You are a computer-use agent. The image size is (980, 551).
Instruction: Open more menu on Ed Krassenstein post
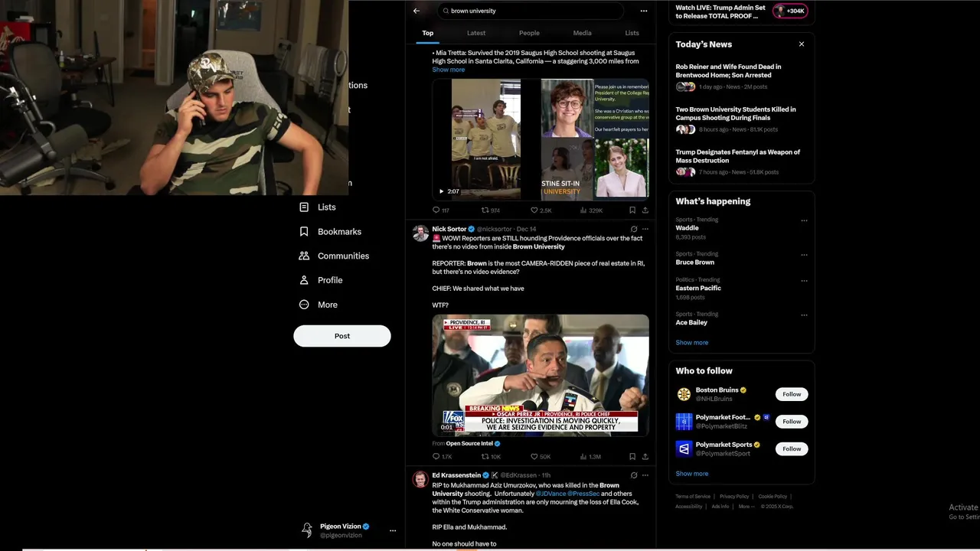tap(645, 475)
